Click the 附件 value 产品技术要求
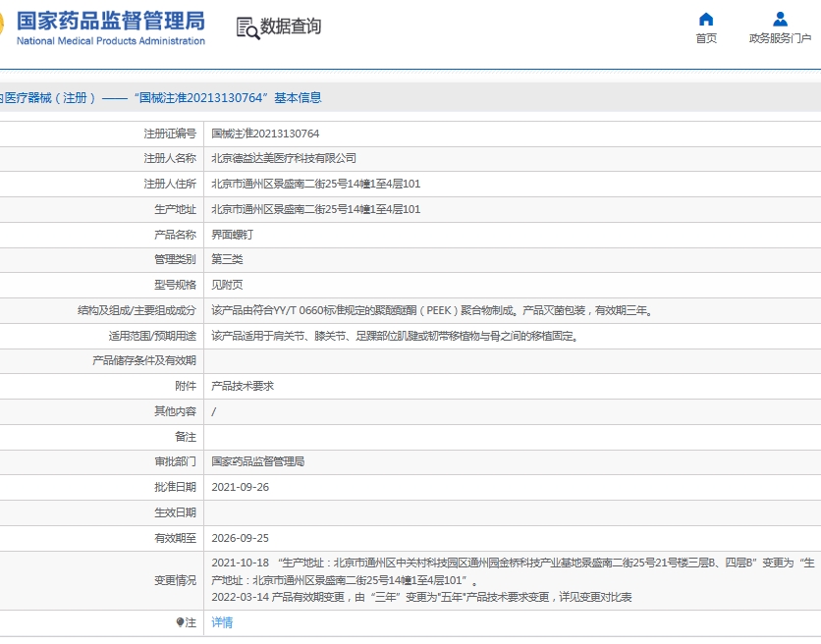The height and width of the screenshot is (644, 821). pyautogui.click(x=243, y=386)
